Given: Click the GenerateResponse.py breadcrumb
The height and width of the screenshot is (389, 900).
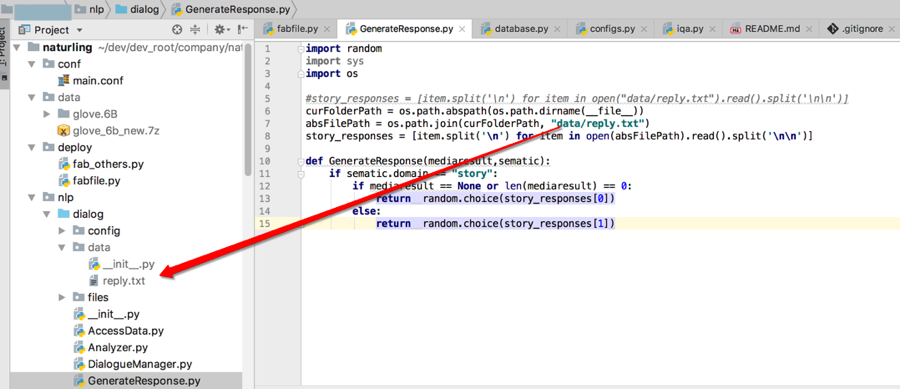Looking at the screenshot, I should (x=230, y=9).
